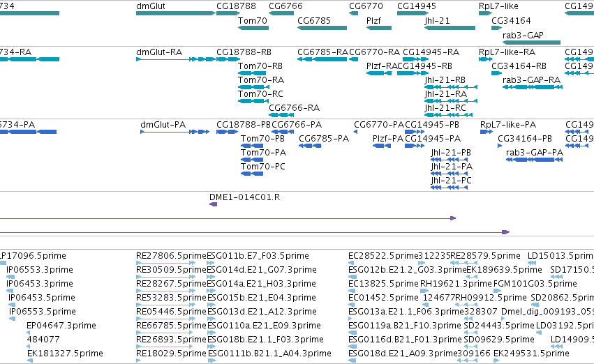Select transcript CG6770-RA

tap(353, 59)
